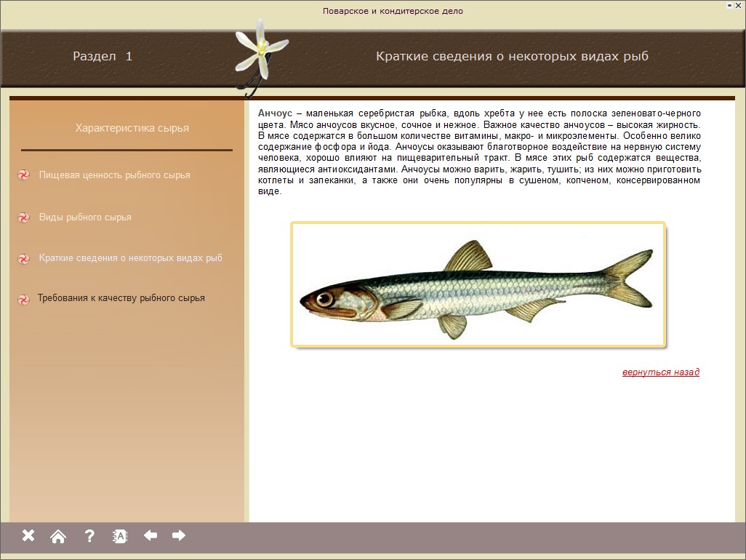Open 'Требования к качеству рыбного сырья' section
Image resolution: width=746 pixels, height=560 pixels.
pyautogui.click(x=121, y=298)
